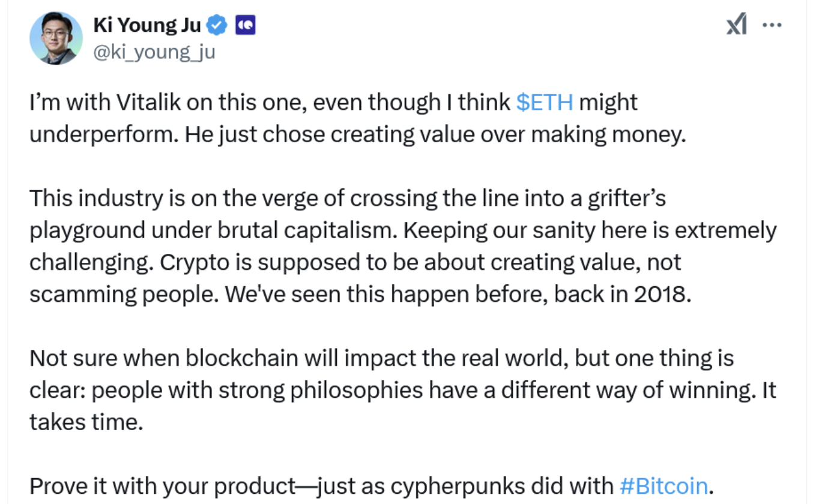This screenshot has width=813, height=504.
Task: Click the paragraph starting "This industry is on"
Action: [x=402, y=246]
